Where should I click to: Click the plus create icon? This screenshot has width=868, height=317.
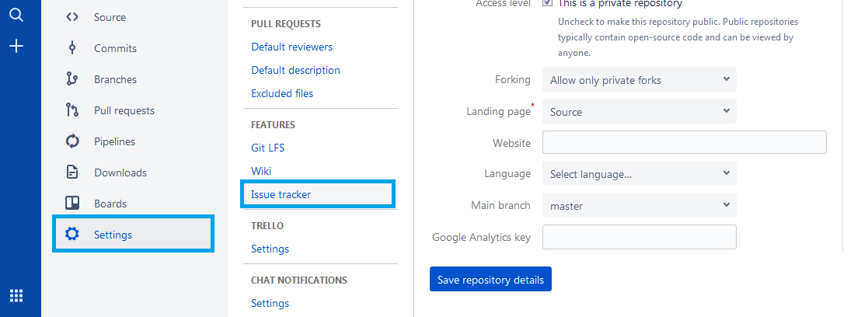[16, 46]
